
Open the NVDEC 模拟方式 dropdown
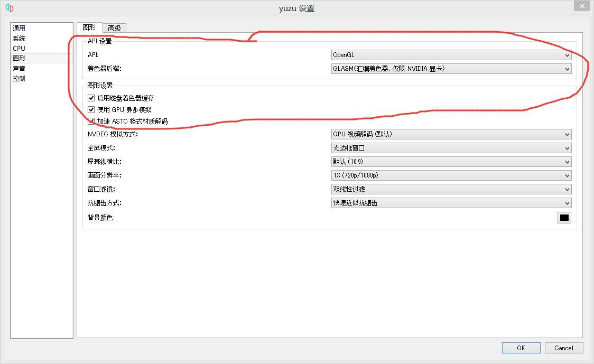[451, 134]
